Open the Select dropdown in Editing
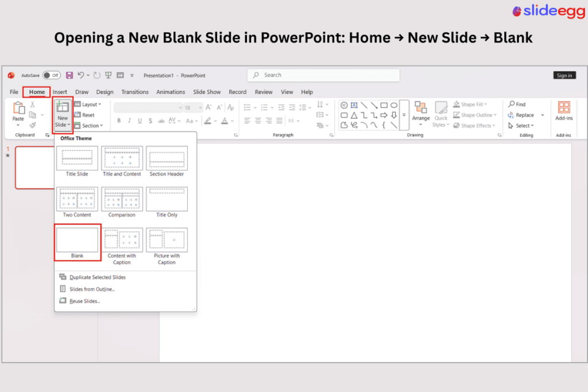This screenshot has height=392, width=588. click(521, 126)
